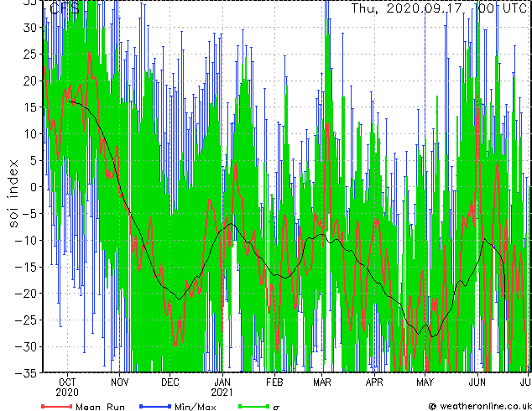Click the 'soi index' axis title
Screen dimensions: 532x411
click(13, 194)
